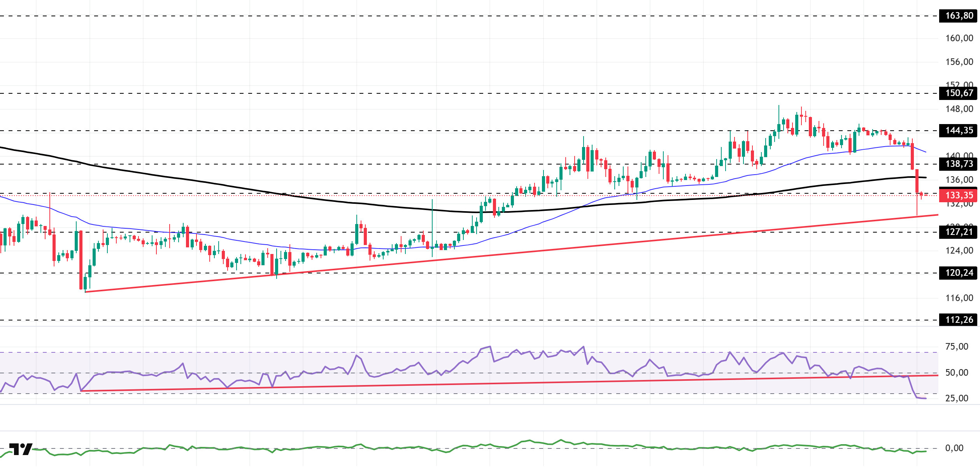Click the 25,00 RSI axis value

coord(957,398)
